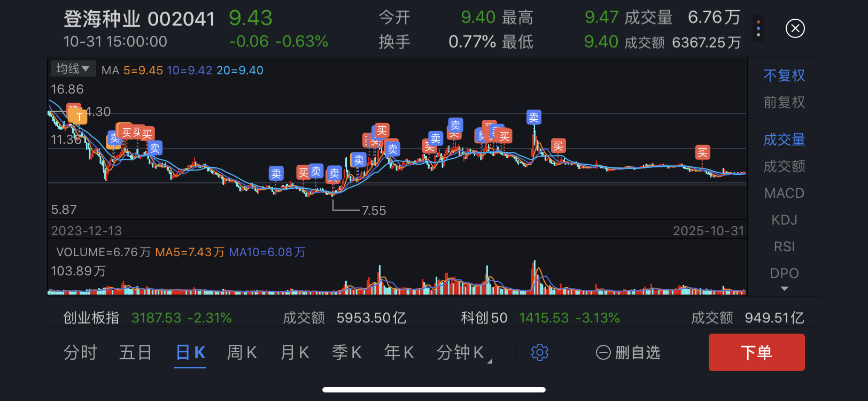868x401 pixels.
Task: Switch to 分时 chart tab
Action: coord(80,352)
